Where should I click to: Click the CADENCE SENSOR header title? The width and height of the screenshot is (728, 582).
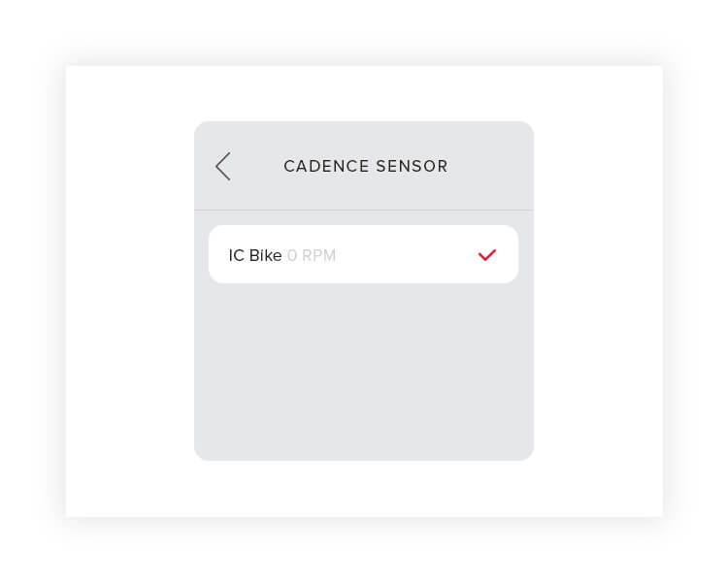click(x=365, y=167)
